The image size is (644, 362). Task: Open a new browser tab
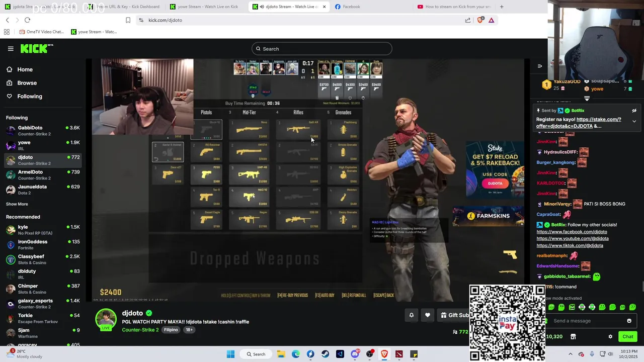(502, 7)
